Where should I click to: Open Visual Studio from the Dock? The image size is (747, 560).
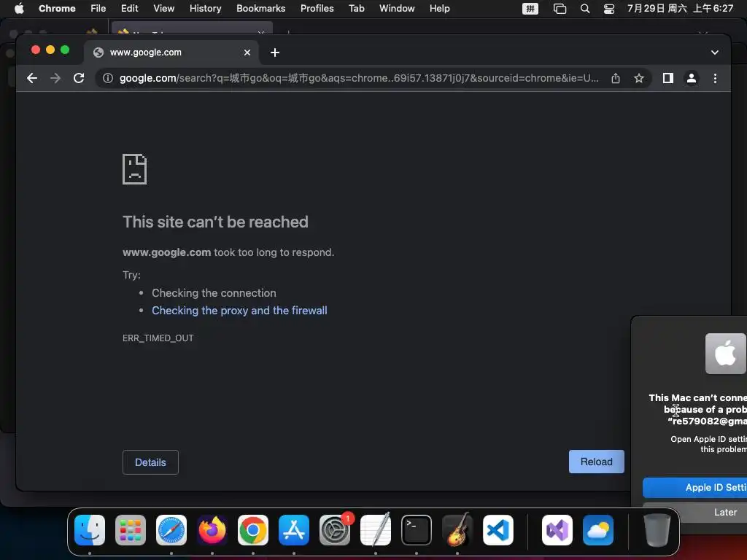point(557,530)
